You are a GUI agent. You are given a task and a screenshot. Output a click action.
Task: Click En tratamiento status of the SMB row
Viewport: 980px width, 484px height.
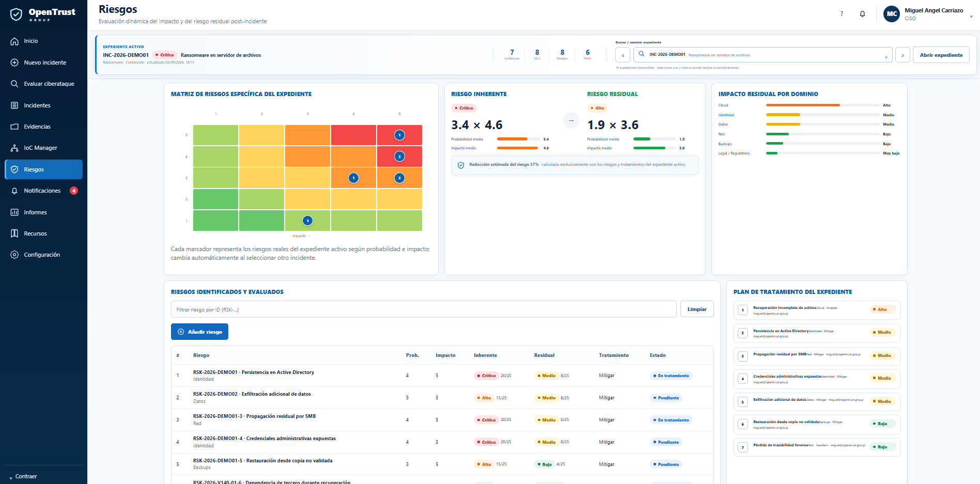tap(671, 420)
